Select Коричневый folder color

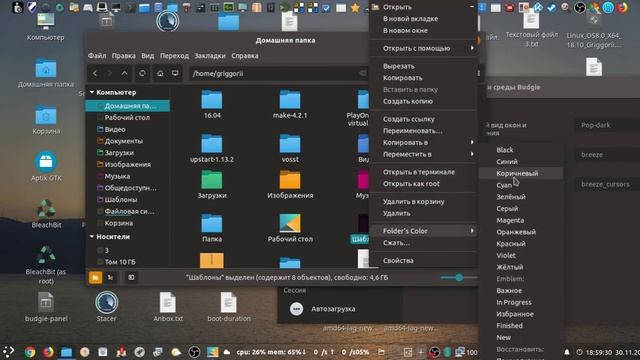(521, 173)
